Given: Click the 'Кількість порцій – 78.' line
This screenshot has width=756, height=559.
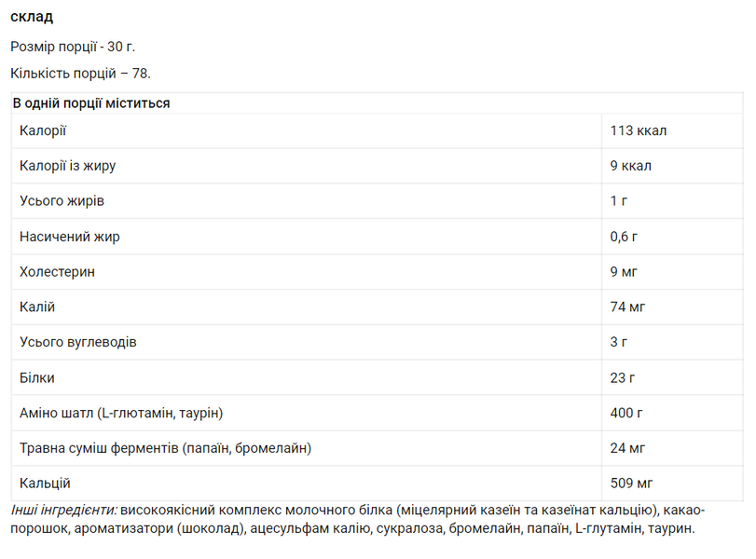Looking at the screenshot, I should [x=80, y=74].
